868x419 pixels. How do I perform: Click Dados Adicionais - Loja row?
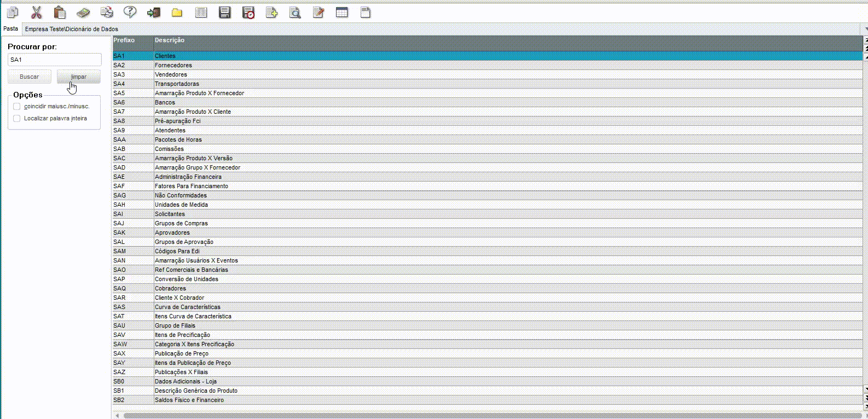(x=488, y=381)
